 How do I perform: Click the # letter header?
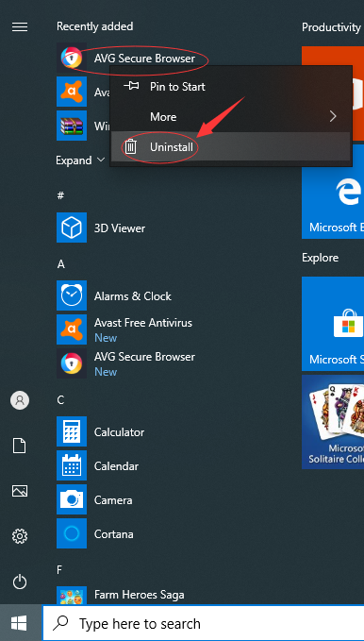pos(60,195)
